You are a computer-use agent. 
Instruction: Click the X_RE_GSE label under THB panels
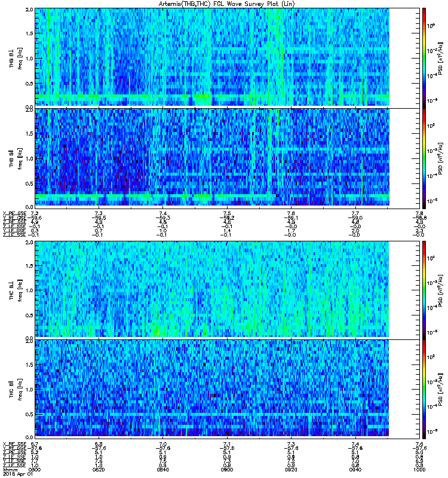click(x=14, y=213)
